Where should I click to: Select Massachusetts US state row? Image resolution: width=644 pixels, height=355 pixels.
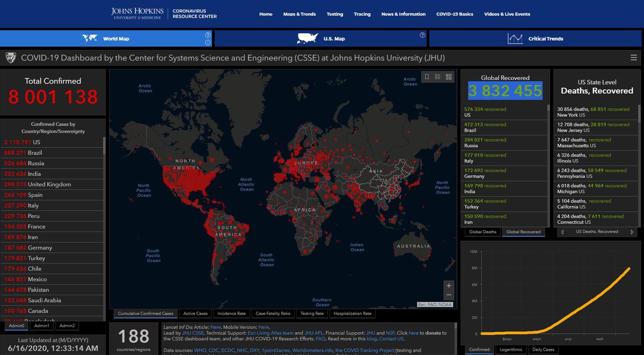[x=596, y=142]
